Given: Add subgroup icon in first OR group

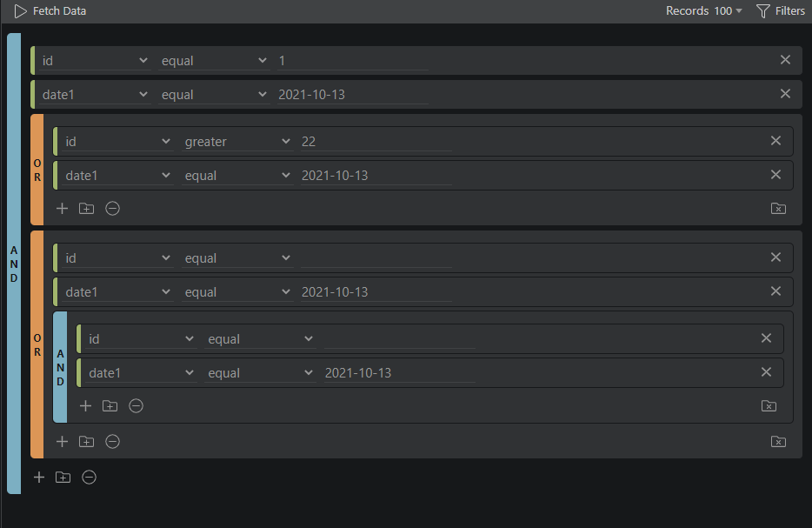Looking at the screenshot, I should click(x=86, y=209).
